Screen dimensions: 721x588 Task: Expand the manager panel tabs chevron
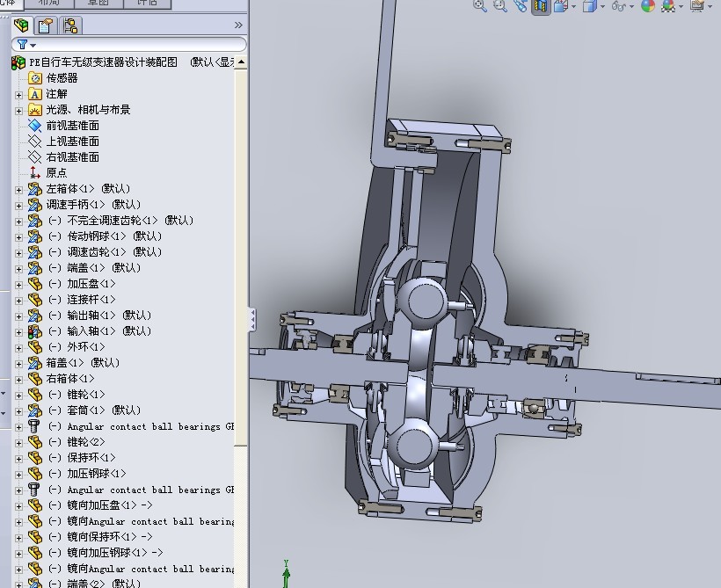click(238, 25)
